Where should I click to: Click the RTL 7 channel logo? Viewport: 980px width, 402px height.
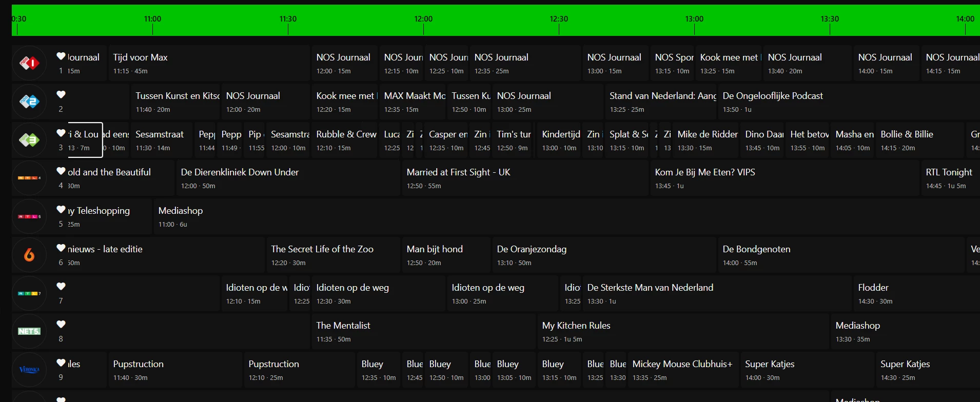29,293
